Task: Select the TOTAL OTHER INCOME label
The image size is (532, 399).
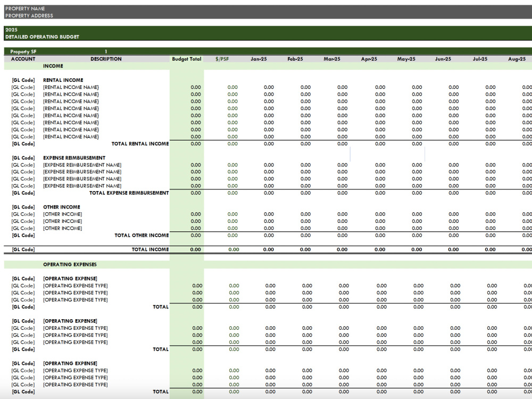Action: (142, 236)
